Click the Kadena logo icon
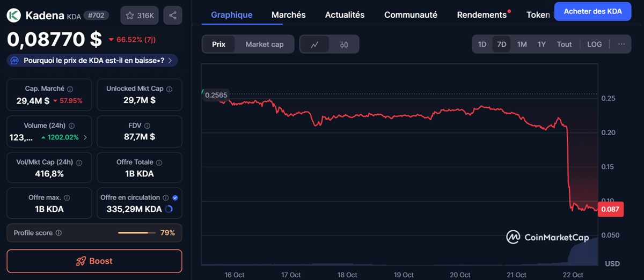Image resolution: width=644 pixels, height=280 pixels. tap(14, 16)
